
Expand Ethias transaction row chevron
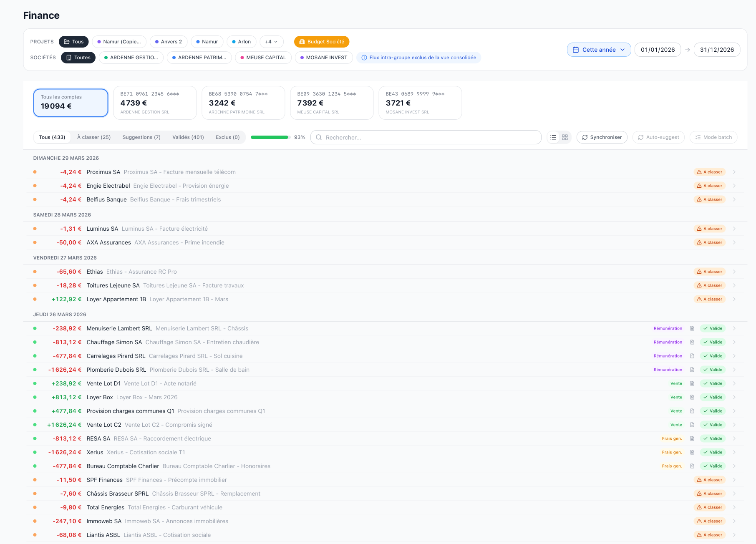734,272
